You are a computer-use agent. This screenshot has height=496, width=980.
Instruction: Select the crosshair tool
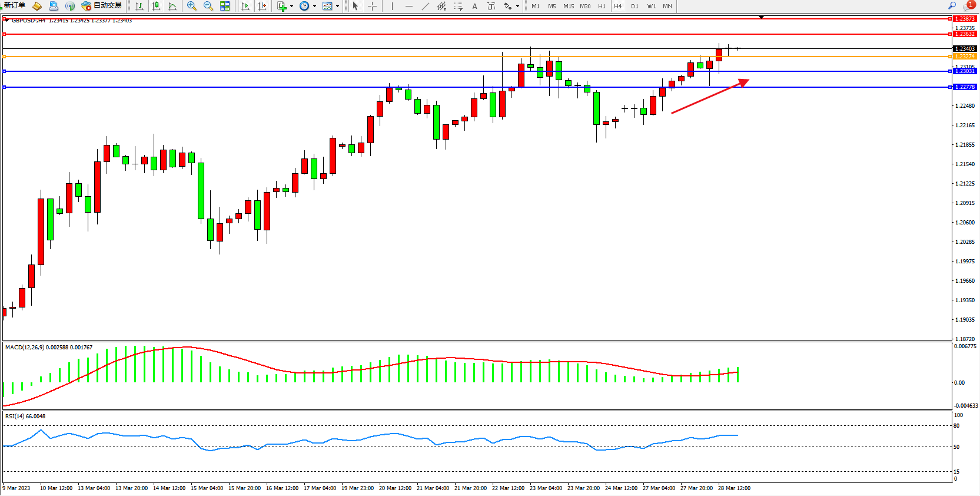pos(372,6)
